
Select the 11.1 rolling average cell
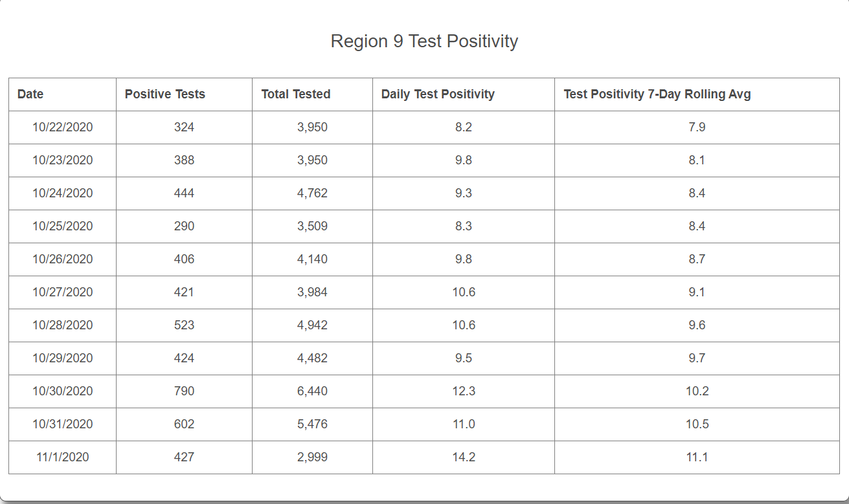click(x=697, y=457)
